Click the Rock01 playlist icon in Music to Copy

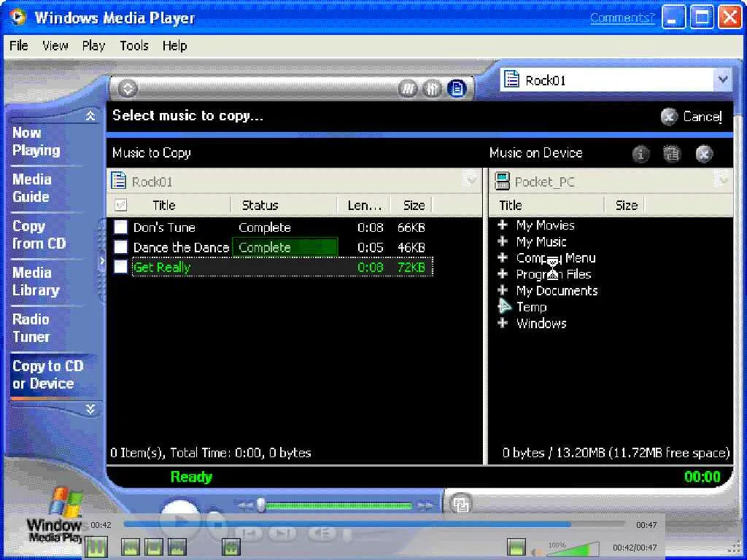[118, 182]
